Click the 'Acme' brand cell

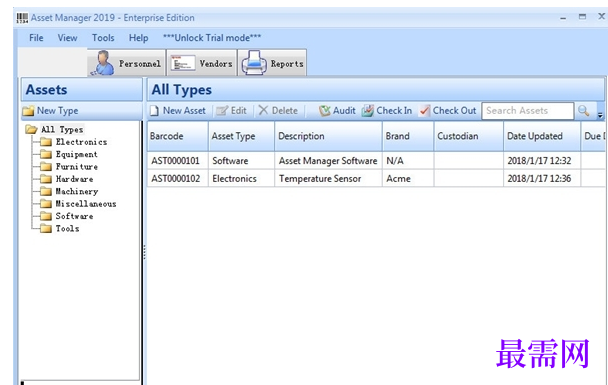tap(408, 178)
